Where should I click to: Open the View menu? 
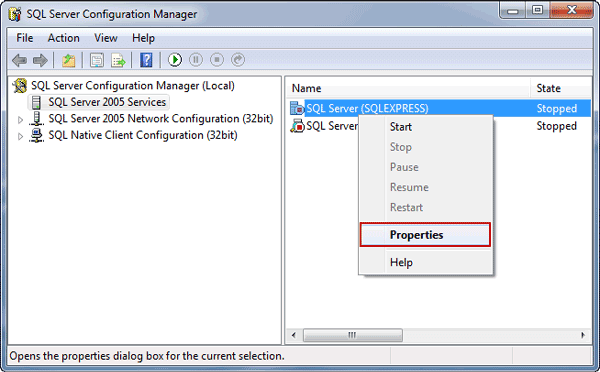point(106,38)
